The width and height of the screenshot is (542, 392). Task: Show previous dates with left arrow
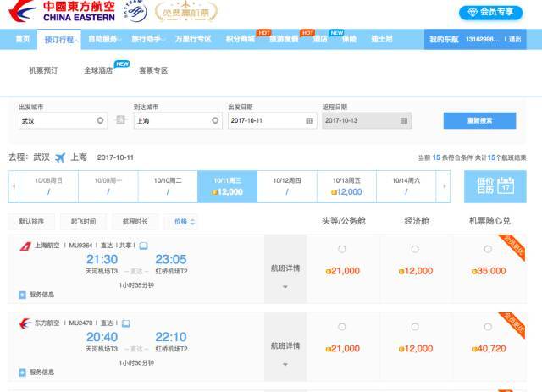point(14,186)
